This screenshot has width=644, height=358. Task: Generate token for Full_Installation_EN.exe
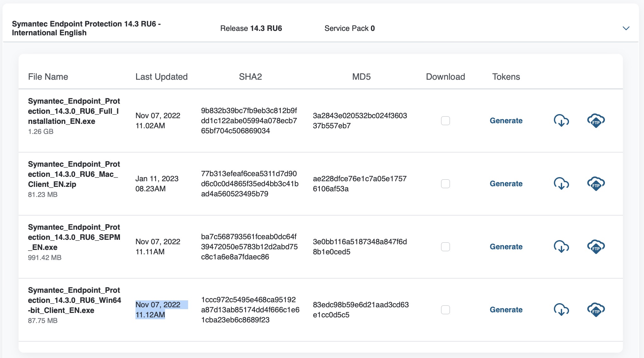pos(506,121)
